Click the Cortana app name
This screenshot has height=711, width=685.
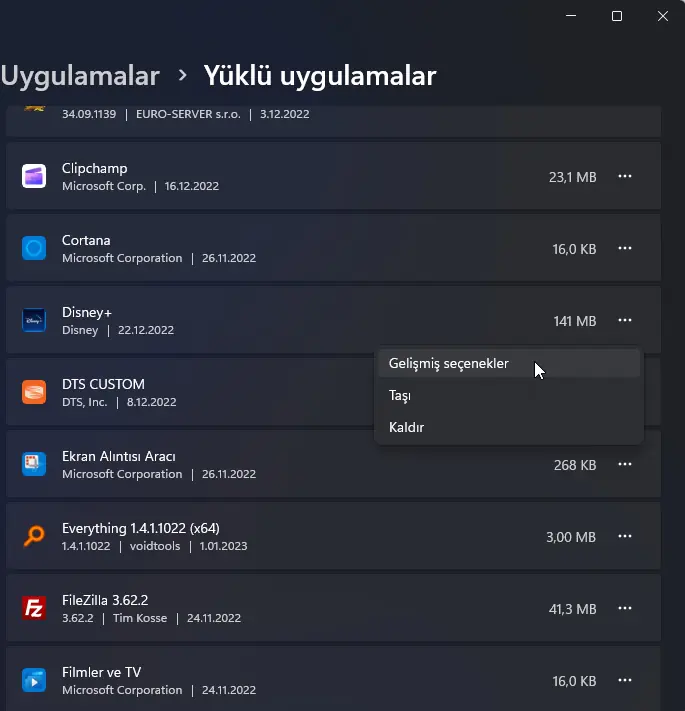(x=86, y=240)
